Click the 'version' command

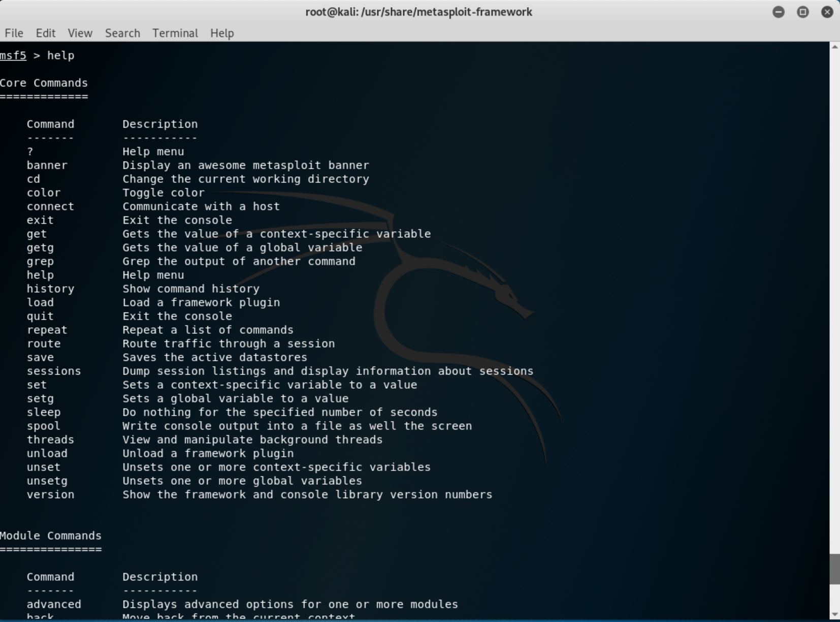[x=50, y=494]
